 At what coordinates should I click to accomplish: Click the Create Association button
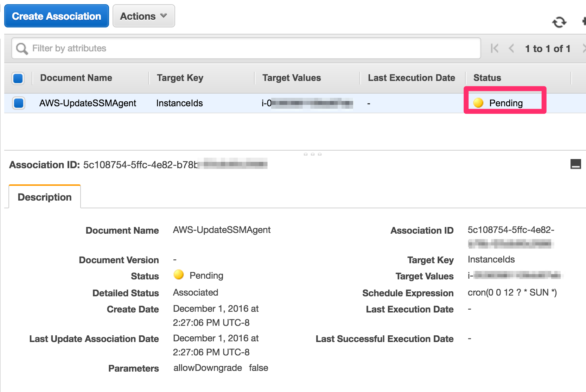[56, 15]
